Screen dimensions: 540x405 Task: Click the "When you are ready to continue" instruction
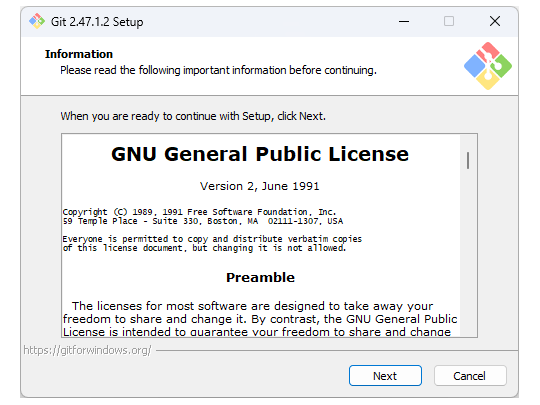coord(193,116)
